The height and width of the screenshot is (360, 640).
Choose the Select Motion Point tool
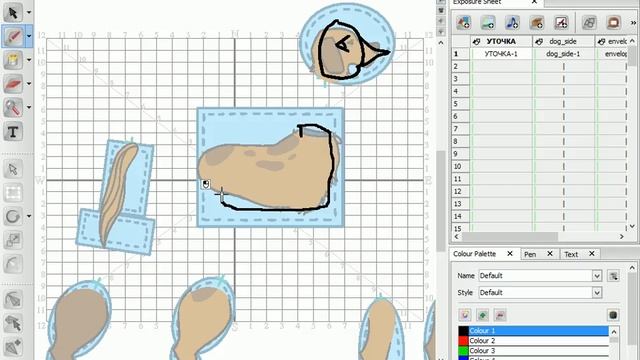13,324
